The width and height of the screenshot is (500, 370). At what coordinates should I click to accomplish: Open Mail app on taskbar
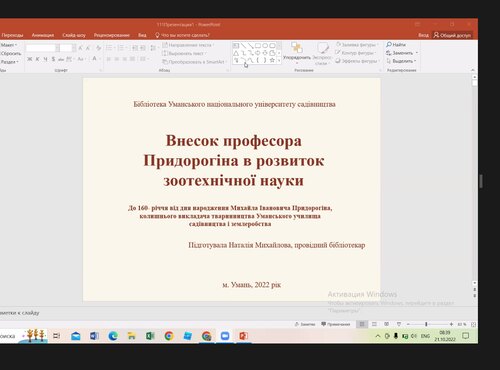click(x=76, y=336)
